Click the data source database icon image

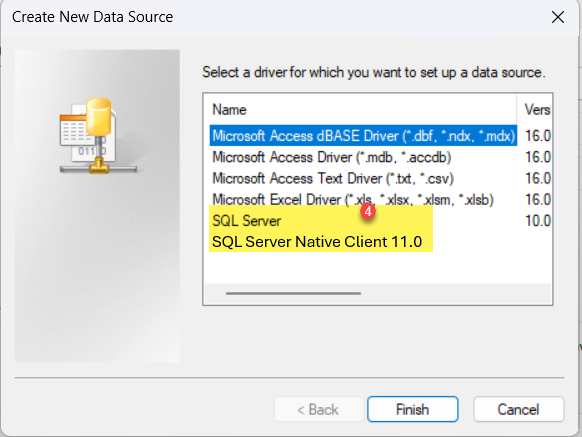[98, 136]
